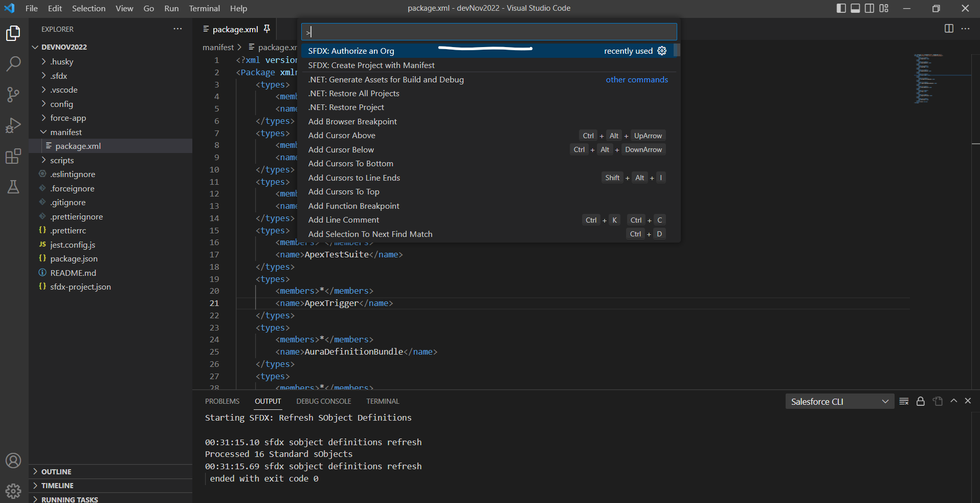Open the Terminal menu

204,8
